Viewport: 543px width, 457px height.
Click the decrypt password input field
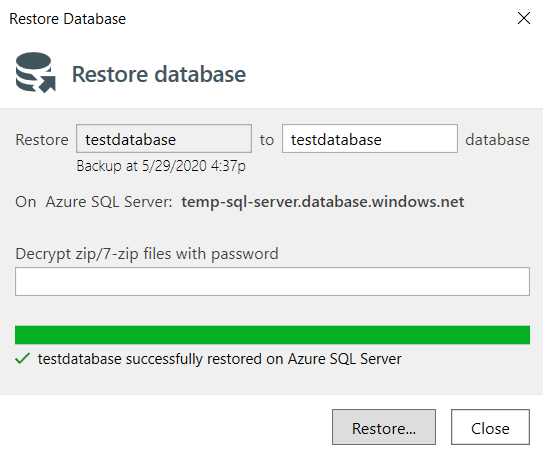coord(272,281)
